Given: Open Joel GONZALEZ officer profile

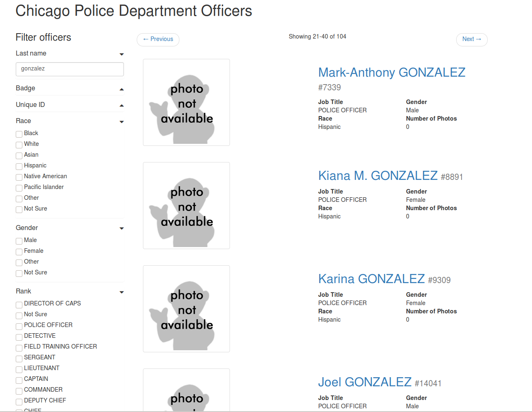Looking at the screenshot, I should pyautogui.click(x=365, y=382).
